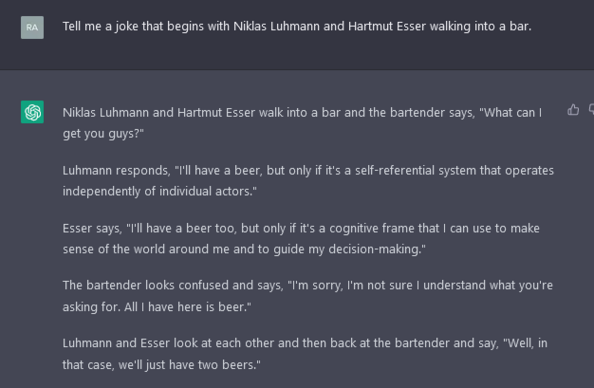594x388 pixels.
Task: Click the thumbs up icon on the response
Action: click(x=573, y=110)
